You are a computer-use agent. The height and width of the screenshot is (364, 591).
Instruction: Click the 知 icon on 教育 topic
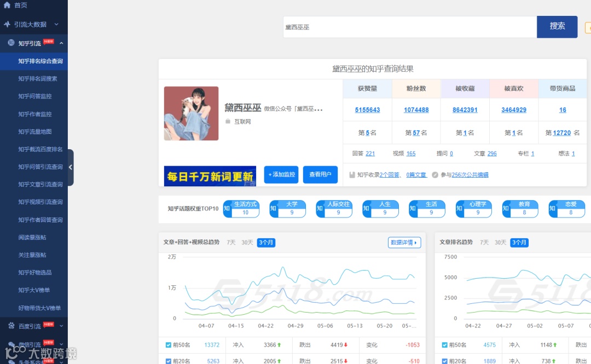(x=506, y=208)
